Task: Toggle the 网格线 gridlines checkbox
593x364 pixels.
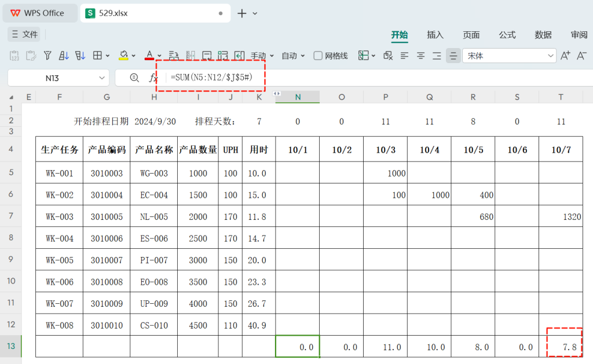Action: [x=318, y=56]
